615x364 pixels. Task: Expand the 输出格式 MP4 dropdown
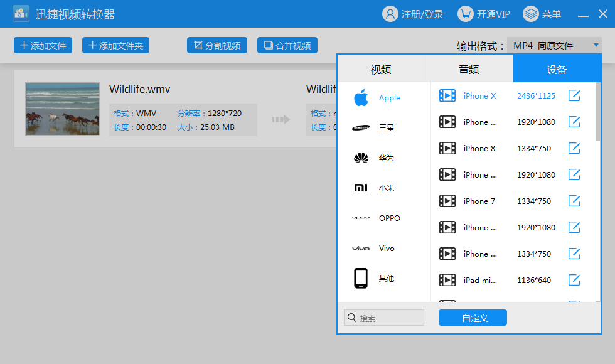554,45
